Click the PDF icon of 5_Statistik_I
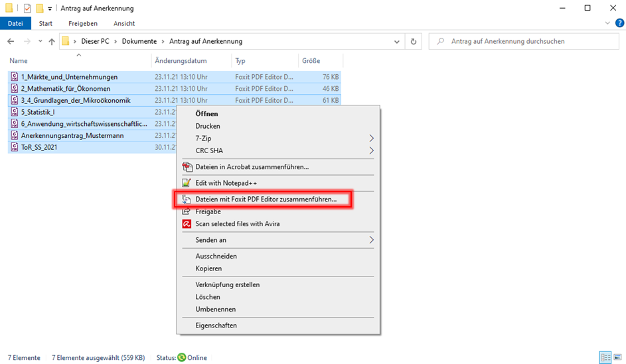Image resolution: width=626 pixels, height=364 pixels. coord(15,111)
